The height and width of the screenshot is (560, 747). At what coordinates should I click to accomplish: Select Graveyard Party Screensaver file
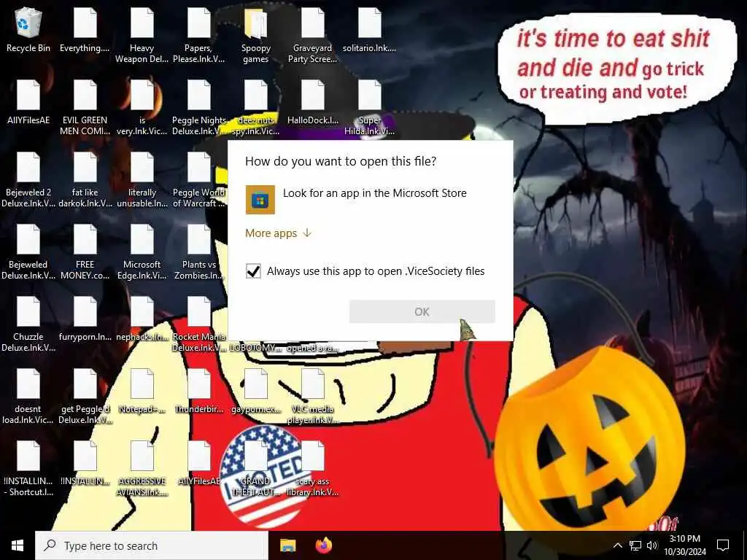(x=312, y=36)
